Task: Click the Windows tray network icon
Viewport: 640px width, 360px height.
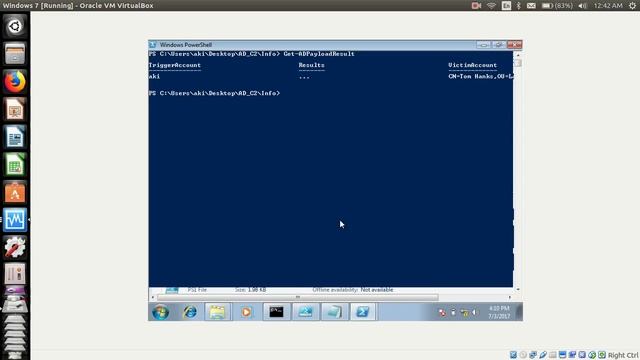Action: (464, 313)
